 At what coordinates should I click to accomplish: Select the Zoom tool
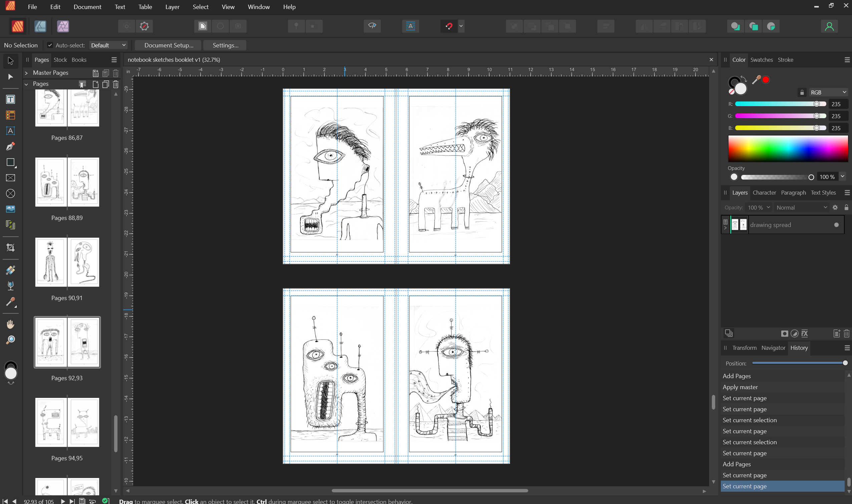[x=11, y=340]
